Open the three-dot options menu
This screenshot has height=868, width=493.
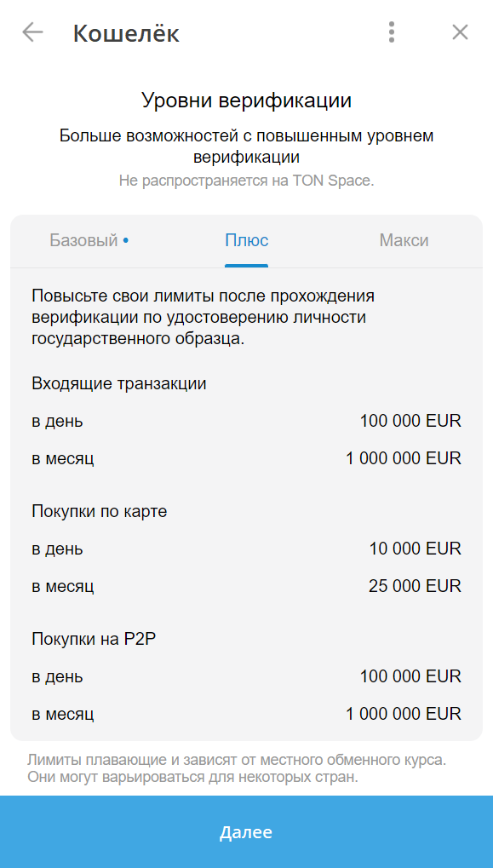pos(392,32)
